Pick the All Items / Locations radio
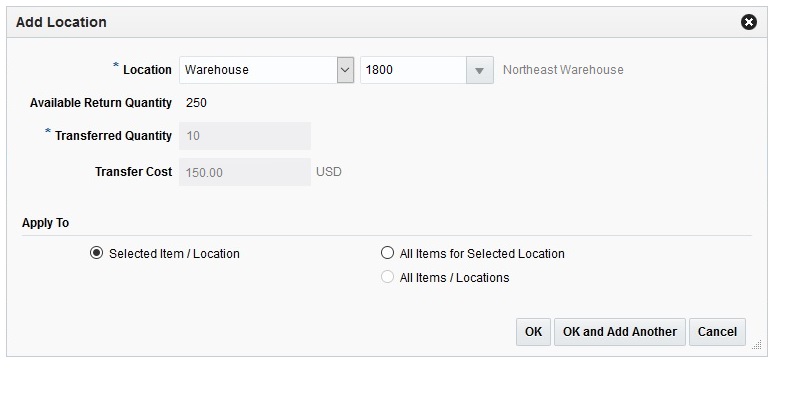The height and width of the screenshot is (412, 808). 388,277
